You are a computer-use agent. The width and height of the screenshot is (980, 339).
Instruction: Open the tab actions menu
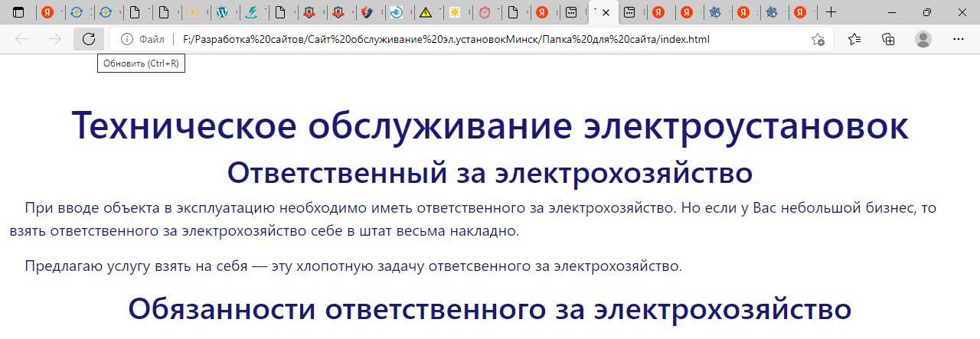(x=18, y=12)
